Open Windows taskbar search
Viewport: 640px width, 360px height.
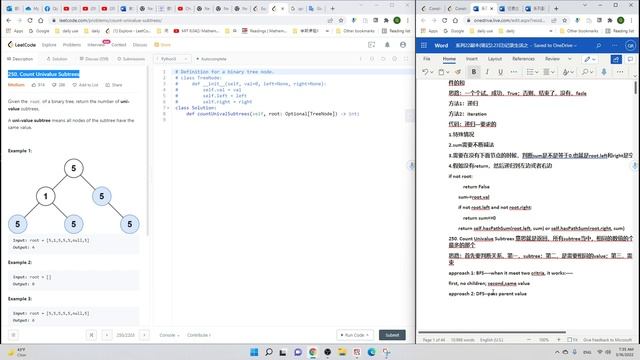pyautogui.click(x=269, y=352)
